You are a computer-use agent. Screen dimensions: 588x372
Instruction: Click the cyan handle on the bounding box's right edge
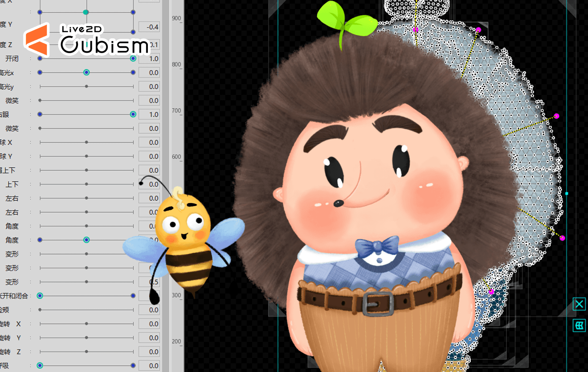coord(567,194)
